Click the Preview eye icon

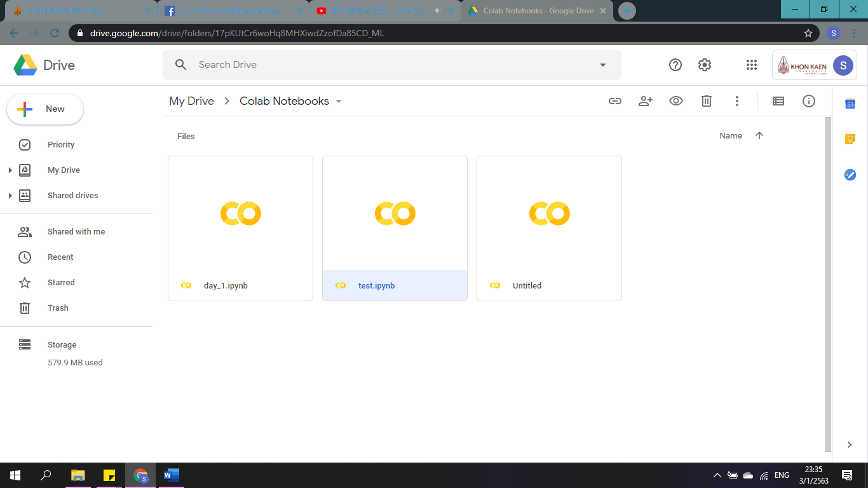coord(676,101)
